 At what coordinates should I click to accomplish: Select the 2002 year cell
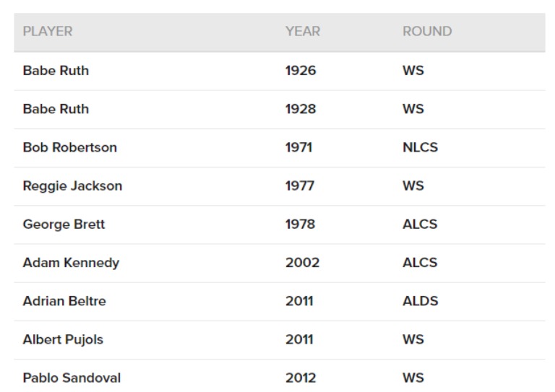tap(302, 263)
